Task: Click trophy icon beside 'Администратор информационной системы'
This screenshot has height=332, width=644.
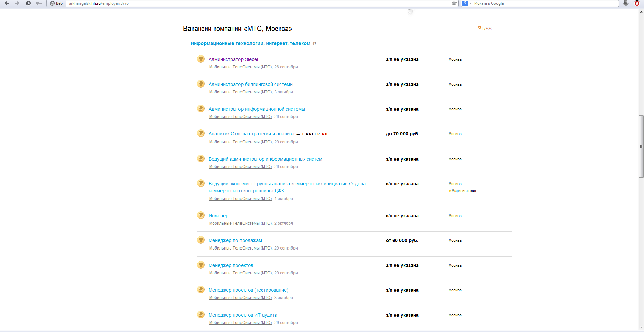Action: click(x=201, y=109)
